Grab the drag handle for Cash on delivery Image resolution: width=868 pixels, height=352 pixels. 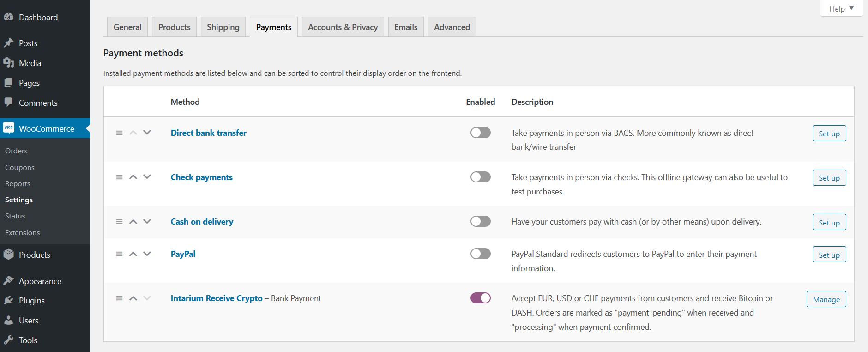[x=119, y=221]
